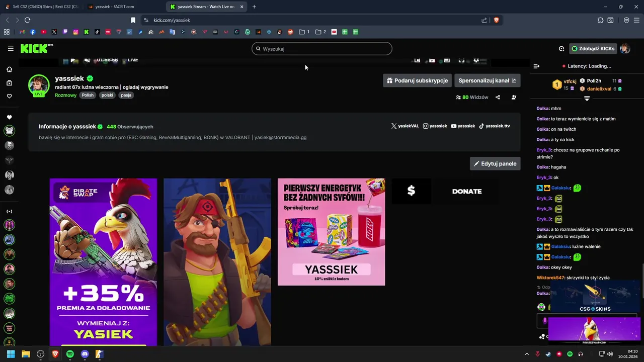Open Browse icon in Kick sidebar
The height and width of the screenshot is (362, 644).
coord(9,83)
